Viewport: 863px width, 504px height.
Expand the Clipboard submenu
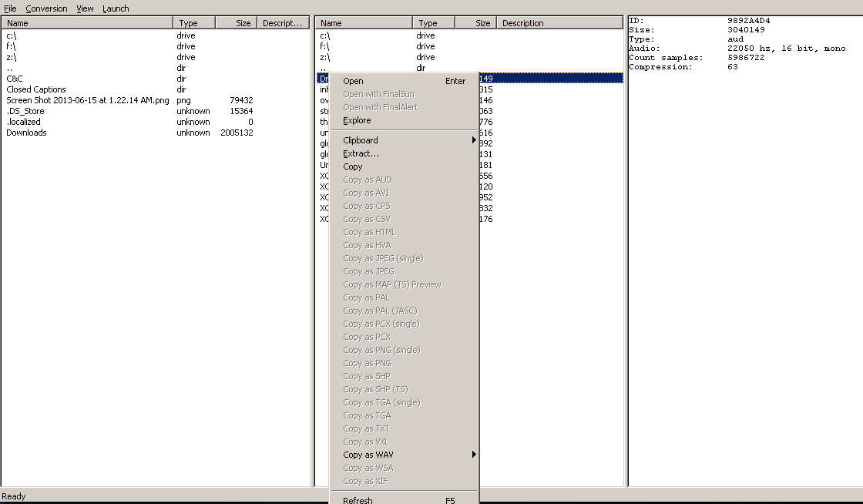point(404,140)
